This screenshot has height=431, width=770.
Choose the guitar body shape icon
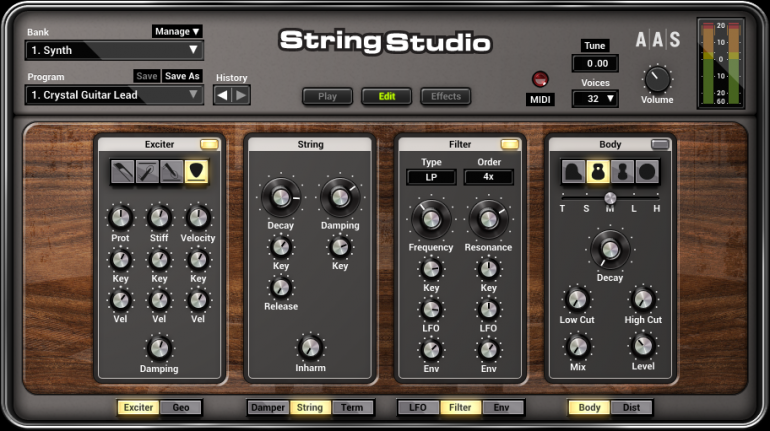pos(598,172)
